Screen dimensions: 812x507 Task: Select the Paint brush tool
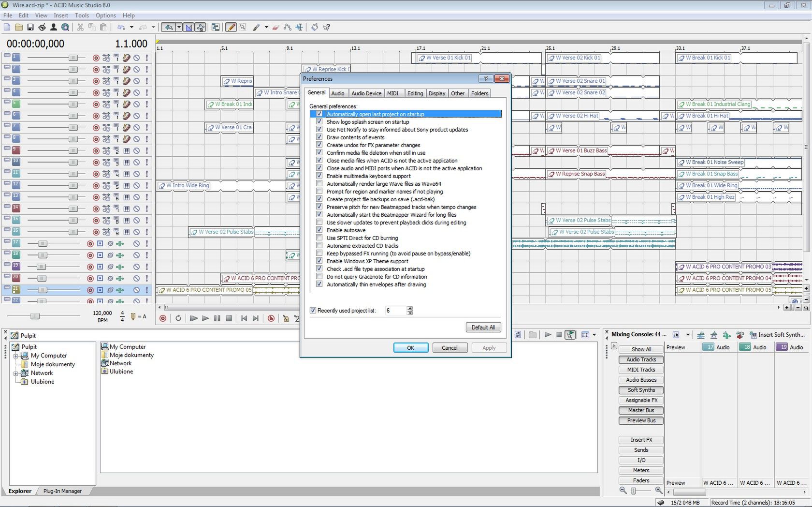point(256,27)
